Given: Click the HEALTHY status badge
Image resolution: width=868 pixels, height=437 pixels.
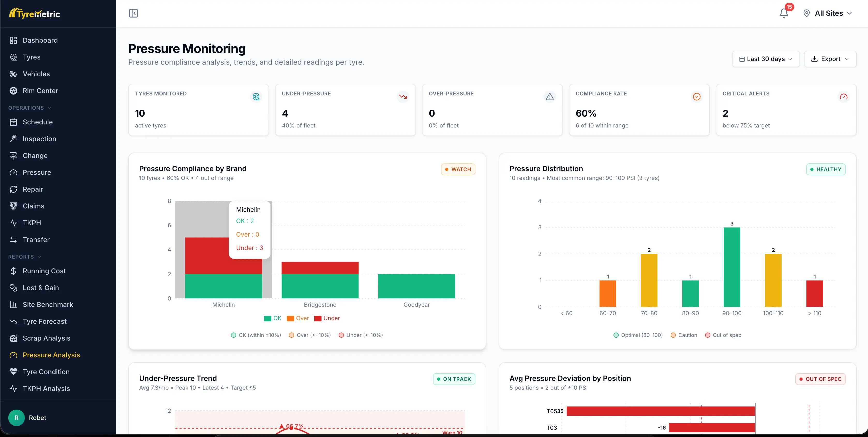Looking at the screenshot, I should (x=826, y=169).
